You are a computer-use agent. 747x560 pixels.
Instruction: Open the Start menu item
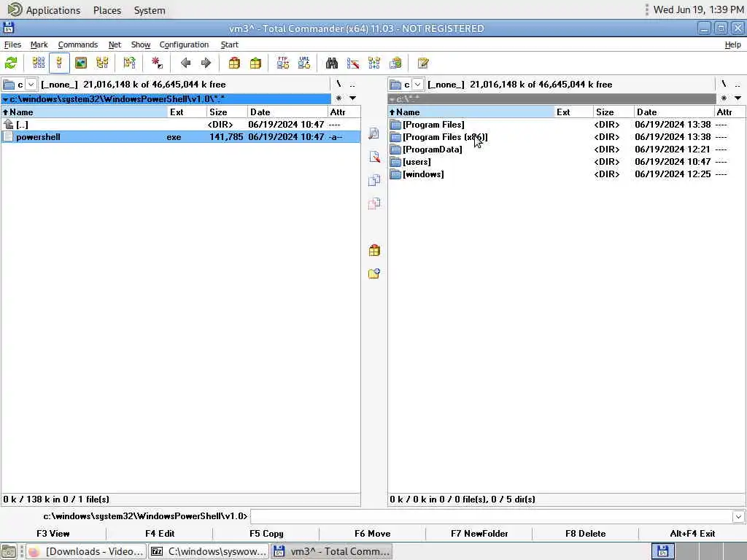coord(230,44)
